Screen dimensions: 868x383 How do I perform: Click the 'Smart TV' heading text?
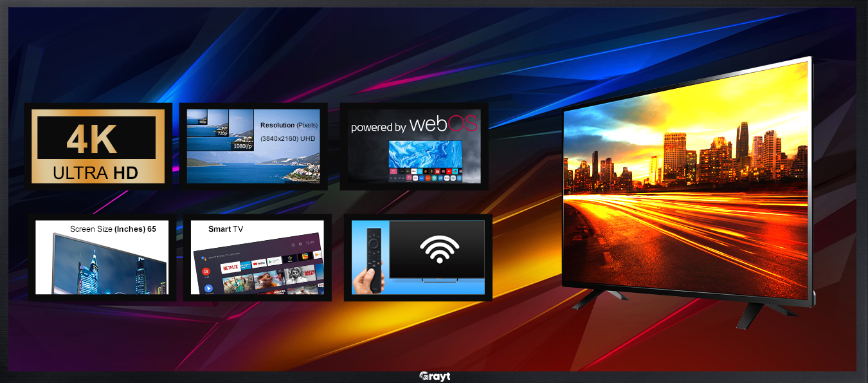[x=225, y=229]
